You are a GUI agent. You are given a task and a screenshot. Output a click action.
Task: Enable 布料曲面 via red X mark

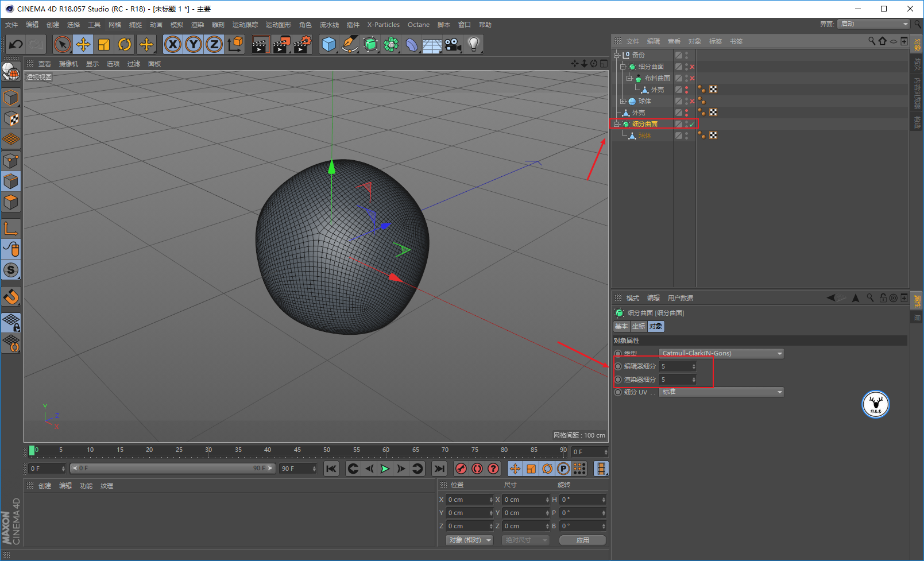click(x=692, y=78)
